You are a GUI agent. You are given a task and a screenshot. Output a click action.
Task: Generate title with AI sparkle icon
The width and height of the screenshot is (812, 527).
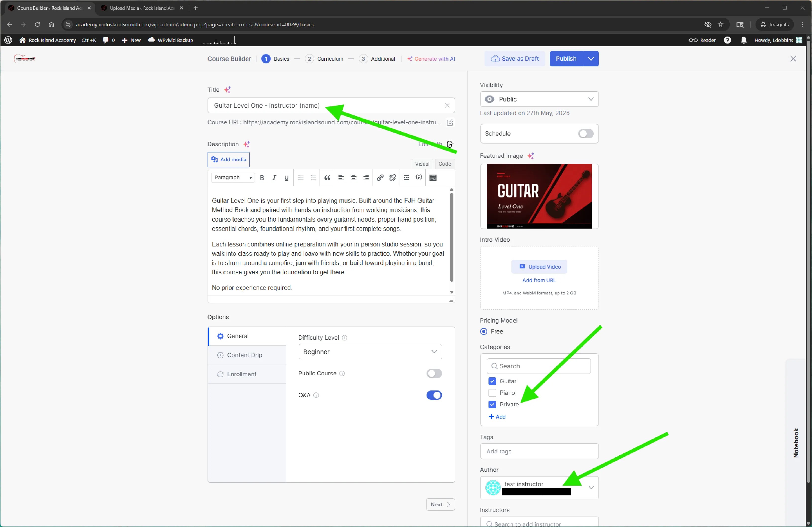[x=227, y=90]
